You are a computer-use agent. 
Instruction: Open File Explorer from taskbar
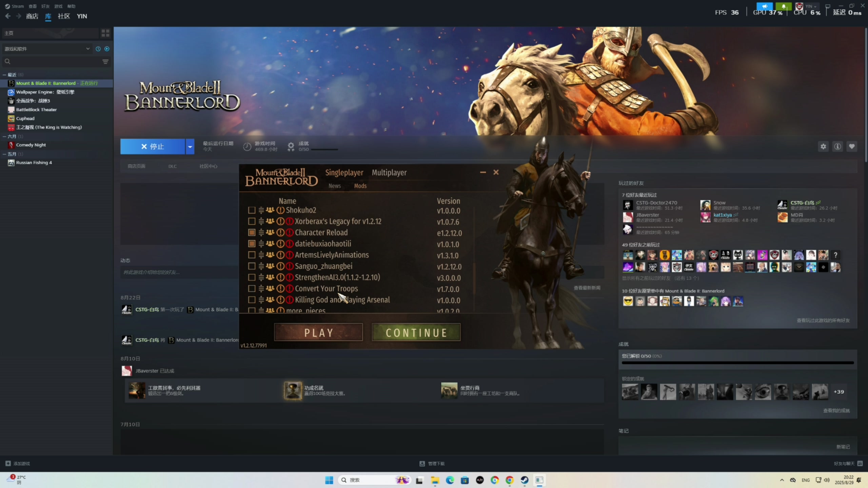435,480
